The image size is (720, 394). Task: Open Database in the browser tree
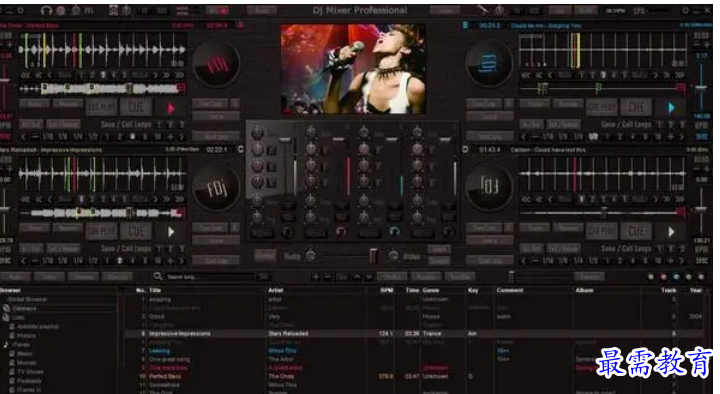point(24,308)
